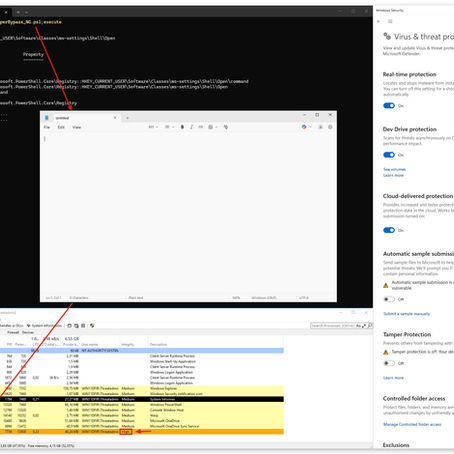Image resolution: width=454 pixels, height=454 pixels.
Task: Add a new tab in Notepad
Action: pyautogui.click(x=127, y=118)
